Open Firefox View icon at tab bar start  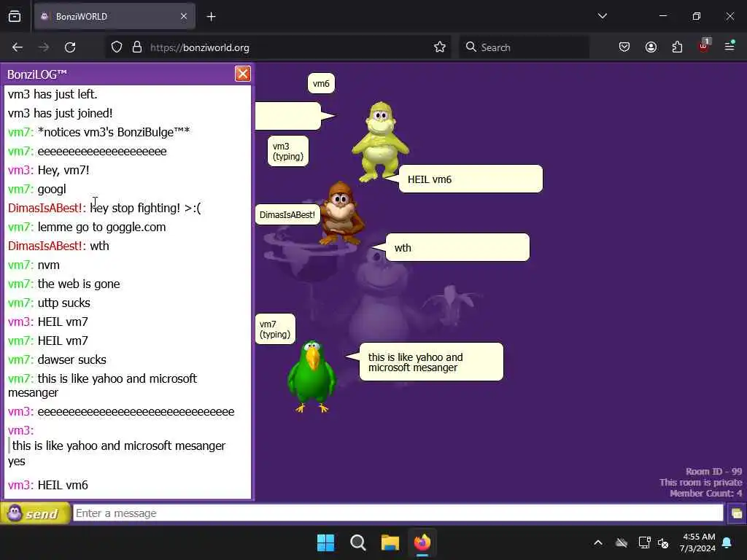pyautogui.click(x=15, y=17)
